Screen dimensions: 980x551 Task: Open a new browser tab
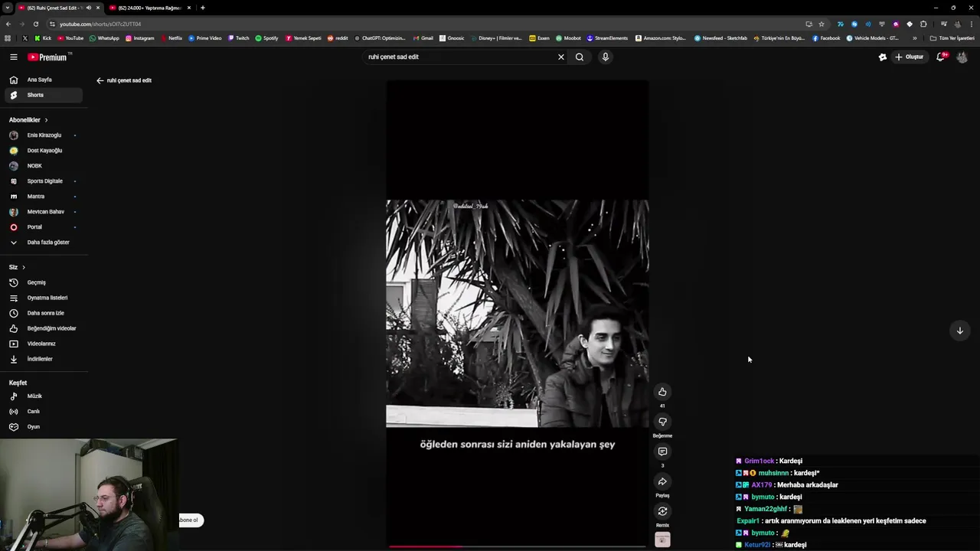(203, 8)
